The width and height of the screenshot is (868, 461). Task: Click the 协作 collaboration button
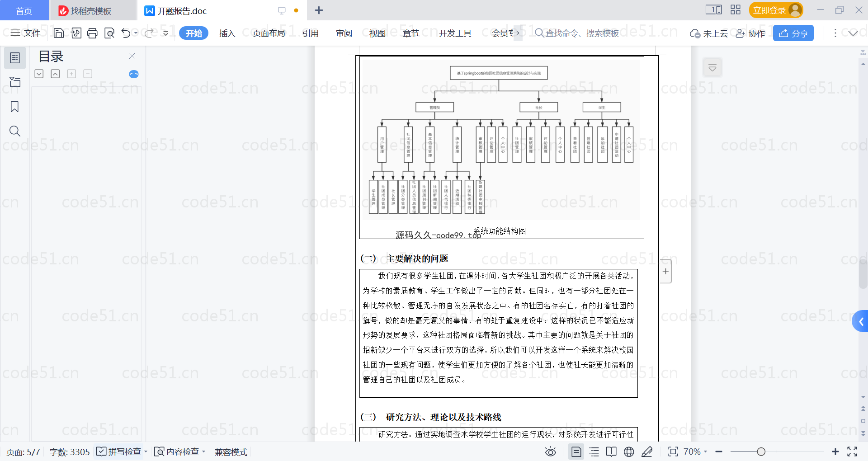[x=750, y=33]
